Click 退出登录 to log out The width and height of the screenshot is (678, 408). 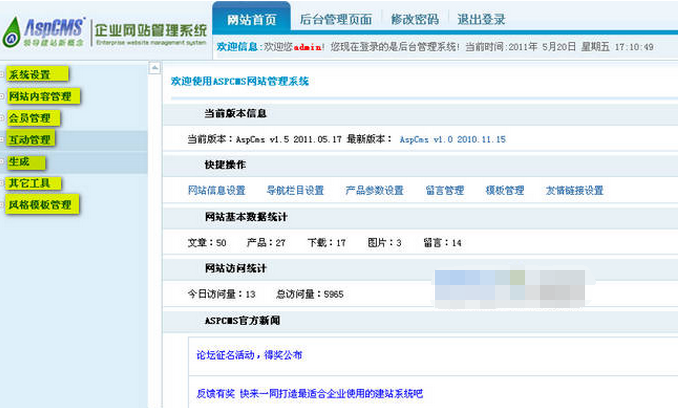pyautogui.click(x=481, y=19)
